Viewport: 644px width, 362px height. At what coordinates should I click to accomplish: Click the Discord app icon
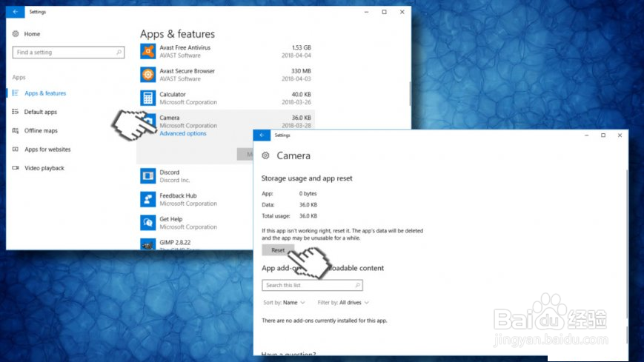[148, 176]
